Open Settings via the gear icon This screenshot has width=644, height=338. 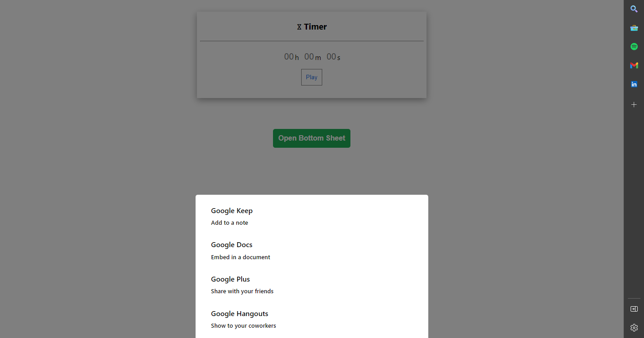(x=634, y=328)
